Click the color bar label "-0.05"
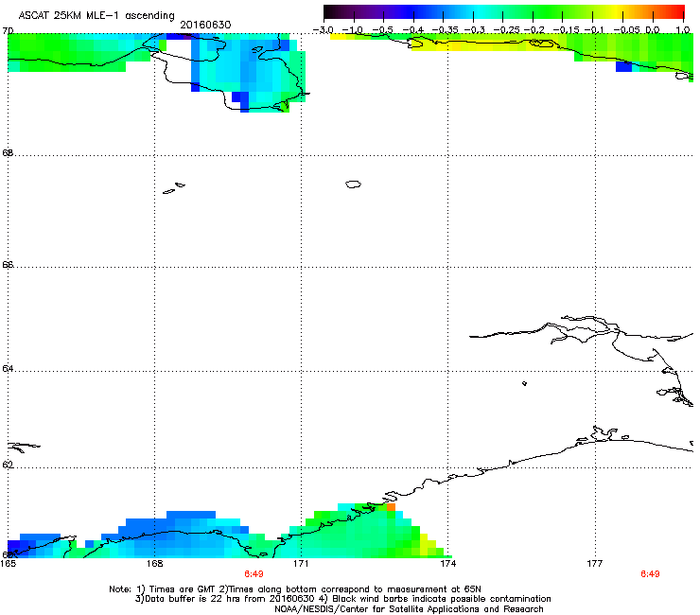The width and height of the screenshot is (700, 615). 627,30
